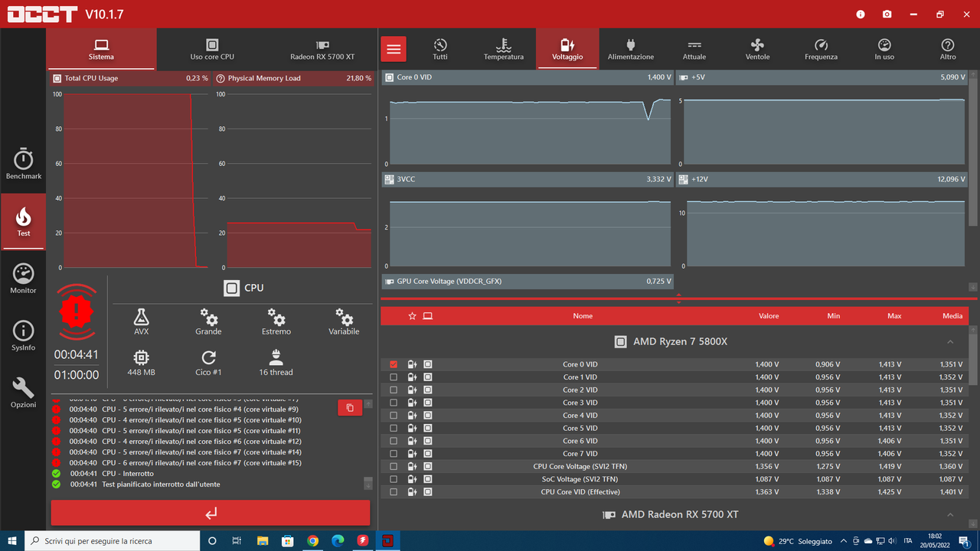Click the red return arrow button below log

click(211, 514)
